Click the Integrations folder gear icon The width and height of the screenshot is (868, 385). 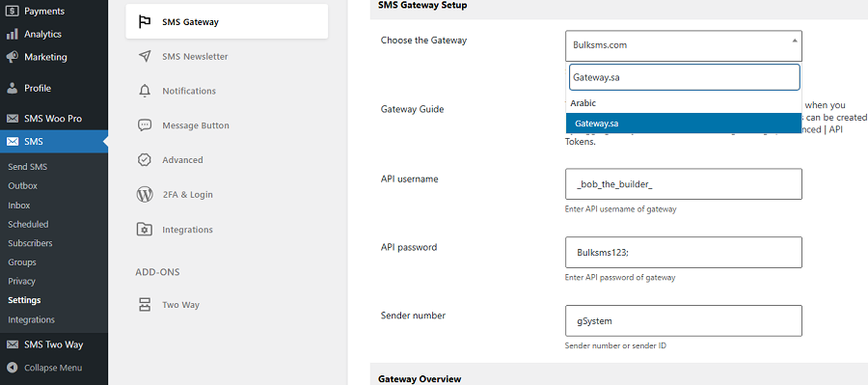click(x=145, y=230)
